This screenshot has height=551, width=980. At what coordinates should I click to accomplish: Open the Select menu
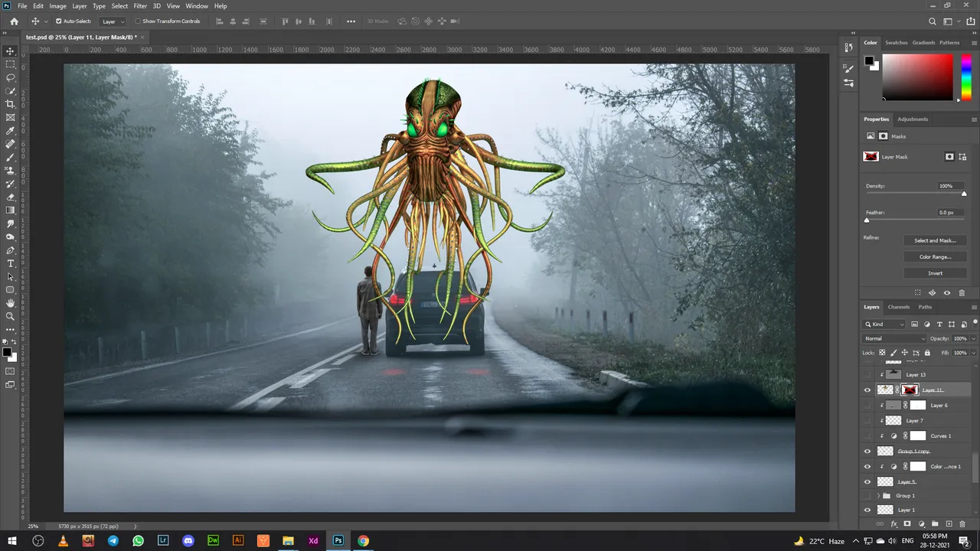pyautogui.click(x=119, y=6)
